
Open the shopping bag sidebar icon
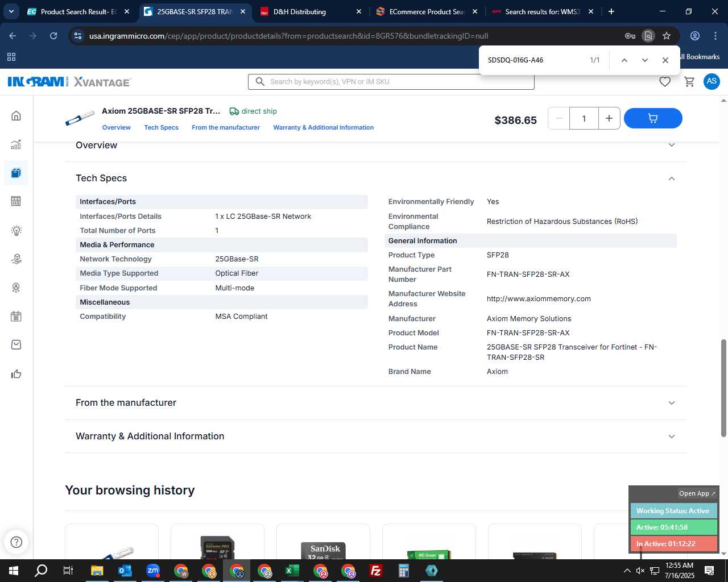coord(16,345)
